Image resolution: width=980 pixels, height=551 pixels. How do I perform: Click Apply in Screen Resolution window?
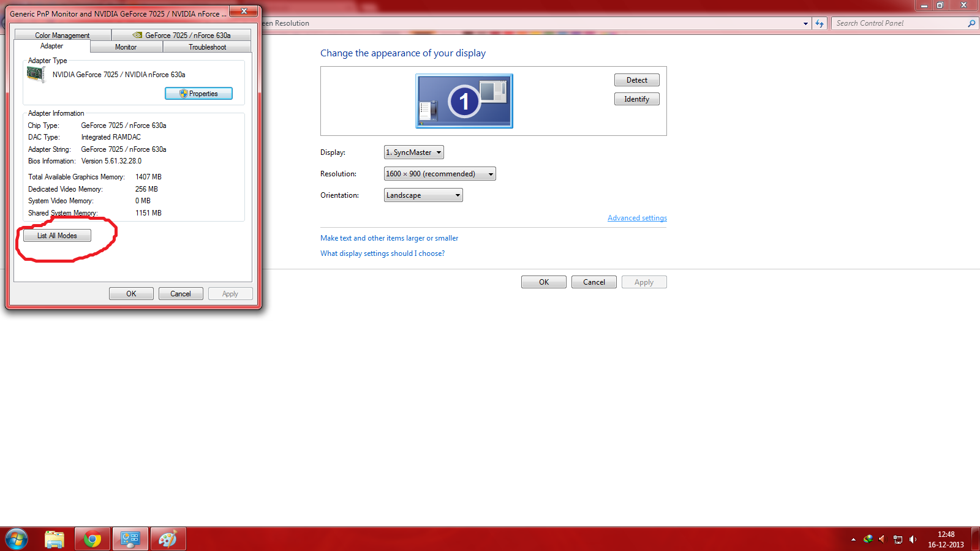tap(644, 282)
